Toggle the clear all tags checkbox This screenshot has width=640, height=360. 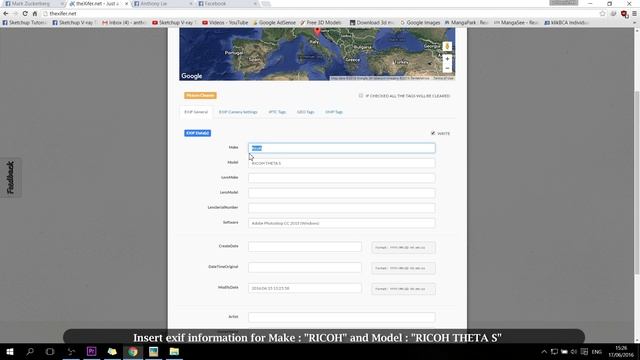click(x=361, y=96)
